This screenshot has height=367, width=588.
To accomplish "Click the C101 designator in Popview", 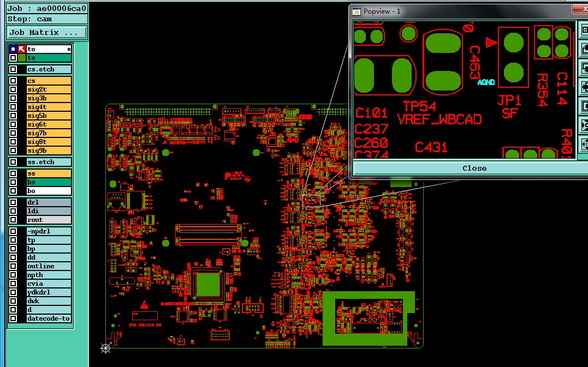I will click(x=371, y=113).
